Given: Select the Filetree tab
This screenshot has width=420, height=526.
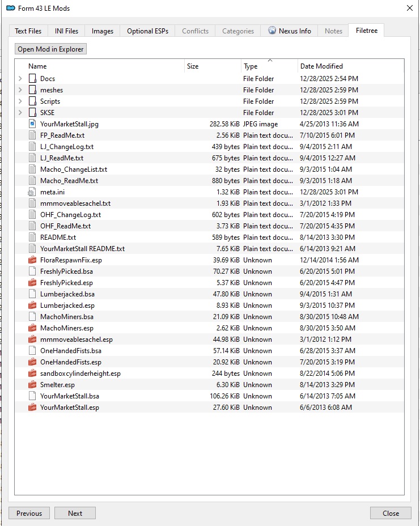Looking at the screenshot, I should click(x=366, y=31).
